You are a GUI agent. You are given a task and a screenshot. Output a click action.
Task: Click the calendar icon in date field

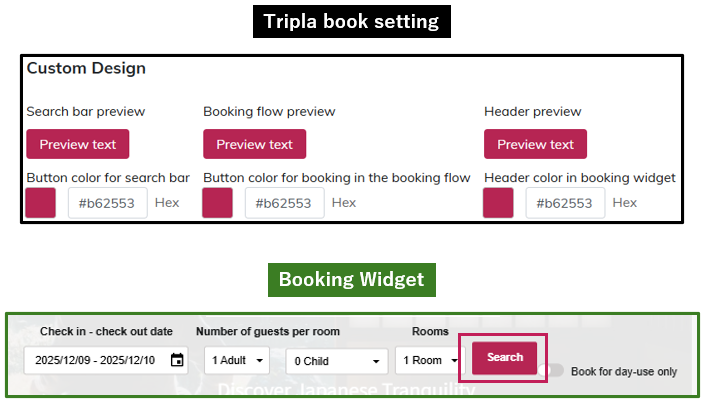tap(177, 360)
